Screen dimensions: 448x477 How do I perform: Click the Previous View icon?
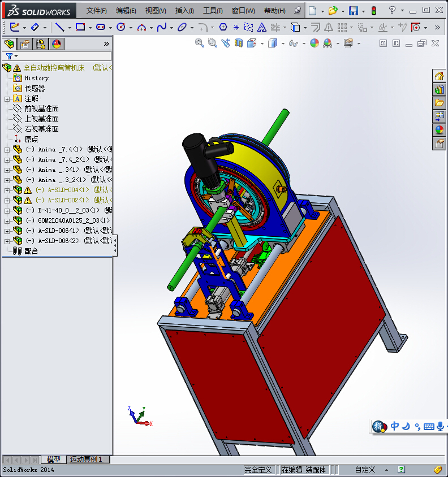tap(225, 43)
